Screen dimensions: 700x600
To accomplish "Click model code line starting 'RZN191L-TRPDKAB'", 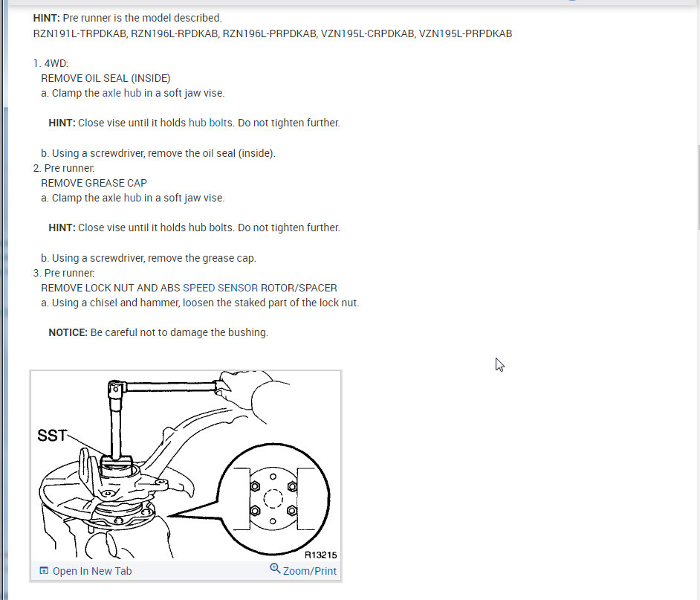I will tap(272, 33).
